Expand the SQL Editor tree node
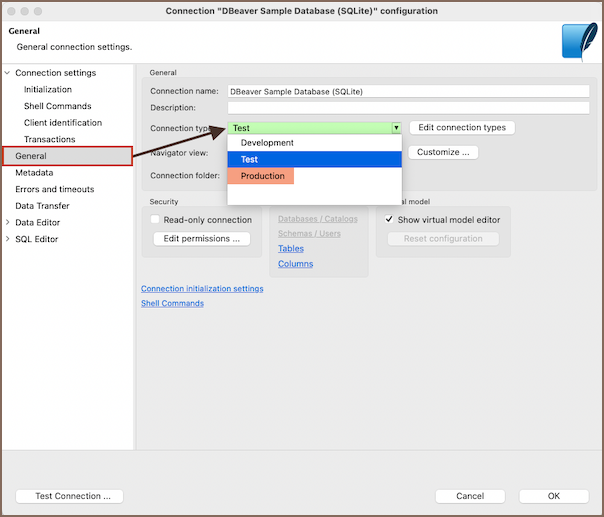The width and height of the screenshot is (604, 517). [x=8, y=239]
